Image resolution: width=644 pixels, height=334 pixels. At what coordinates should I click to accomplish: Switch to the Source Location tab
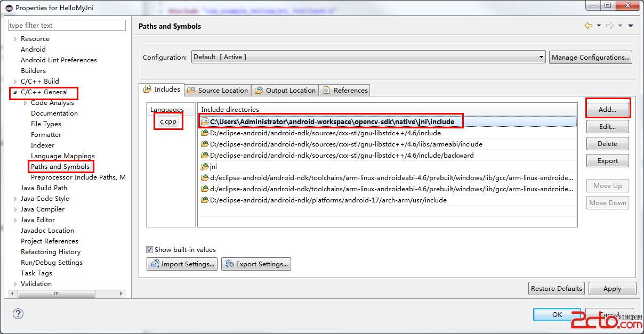point(218,90)
